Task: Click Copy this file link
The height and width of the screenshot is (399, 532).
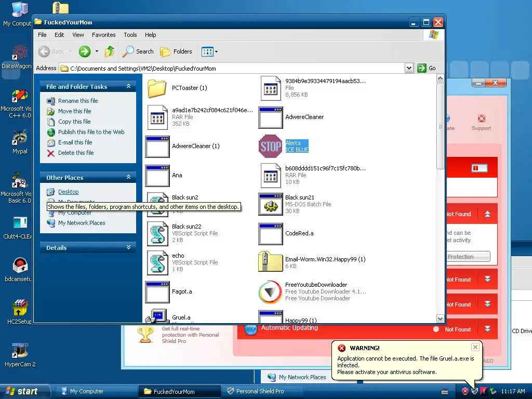Action: [74, 122]
